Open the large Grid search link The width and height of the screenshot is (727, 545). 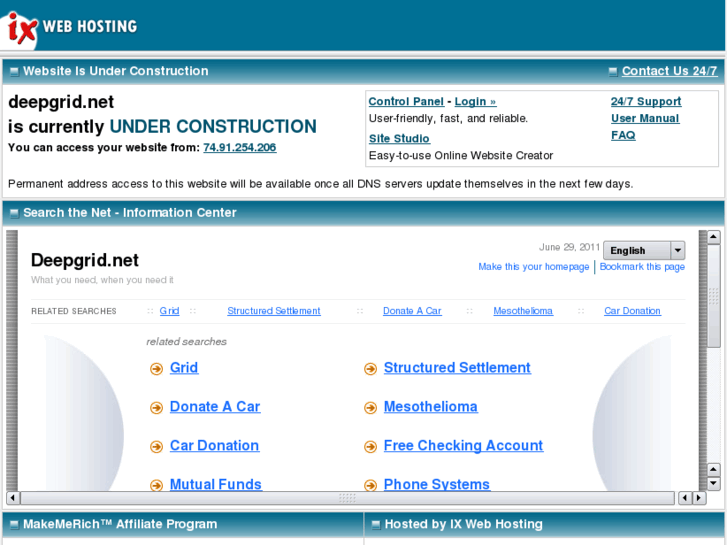coord(184,368)
